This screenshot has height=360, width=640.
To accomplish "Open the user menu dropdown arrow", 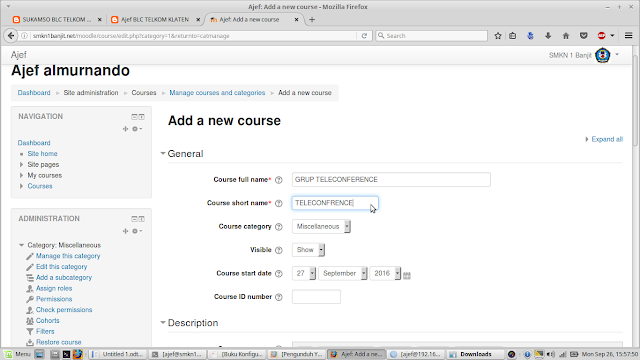I will (x=617, y=54).
